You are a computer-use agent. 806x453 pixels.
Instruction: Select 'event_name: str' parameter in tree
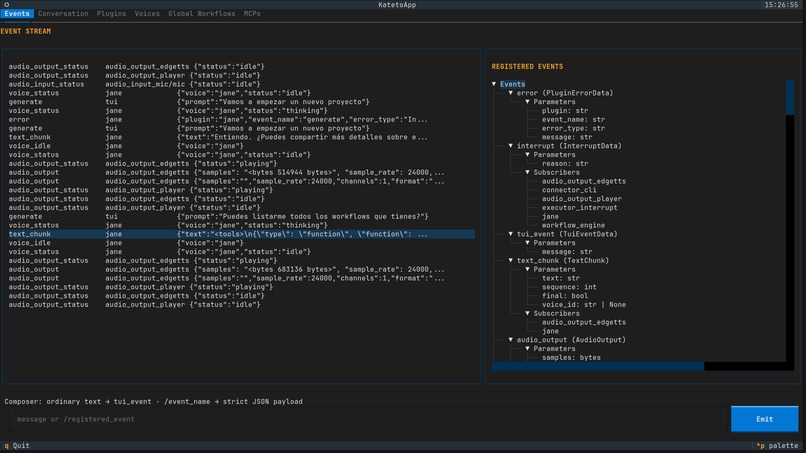point(573,119)
